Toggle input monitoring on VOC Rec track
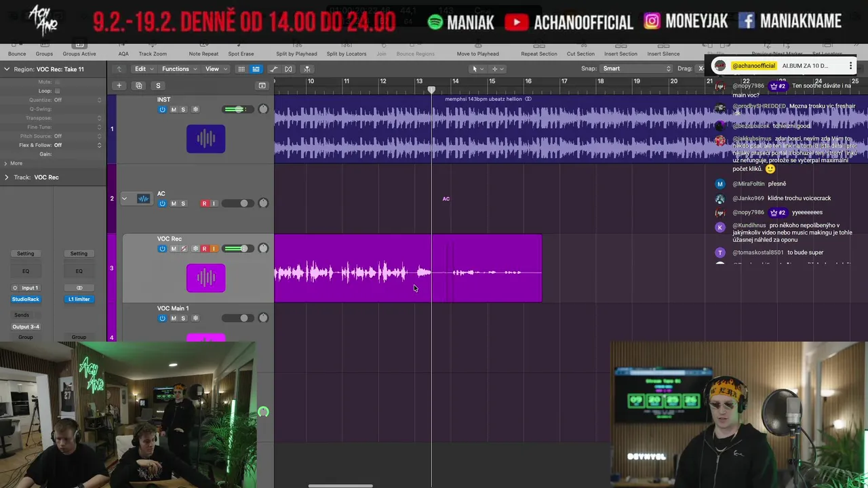This screenshot has height=488, width=868. tap(214, 249)
